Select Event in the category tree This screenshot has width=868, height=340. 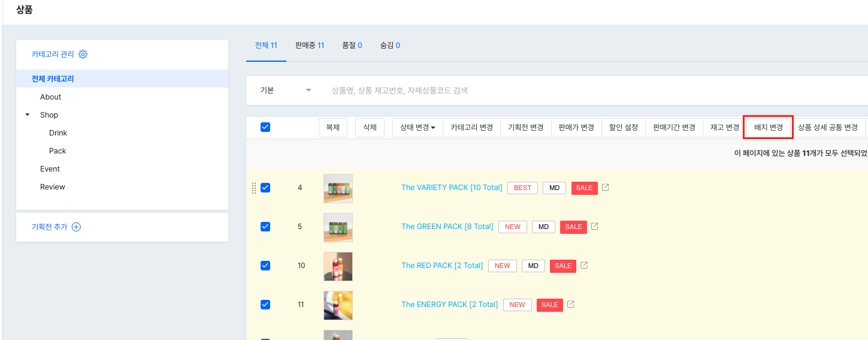(50, 169)
